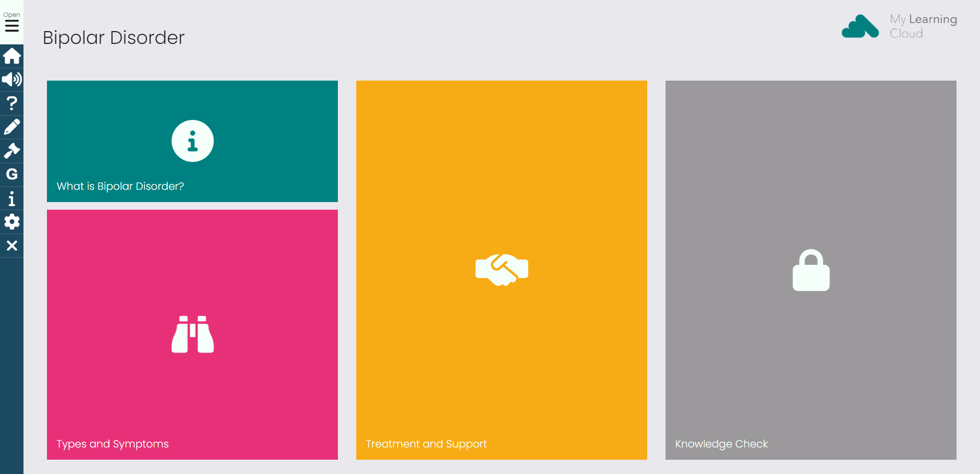Open the Treatment and Support tile
The image size is (980, 474).
(x=502, y=270)
